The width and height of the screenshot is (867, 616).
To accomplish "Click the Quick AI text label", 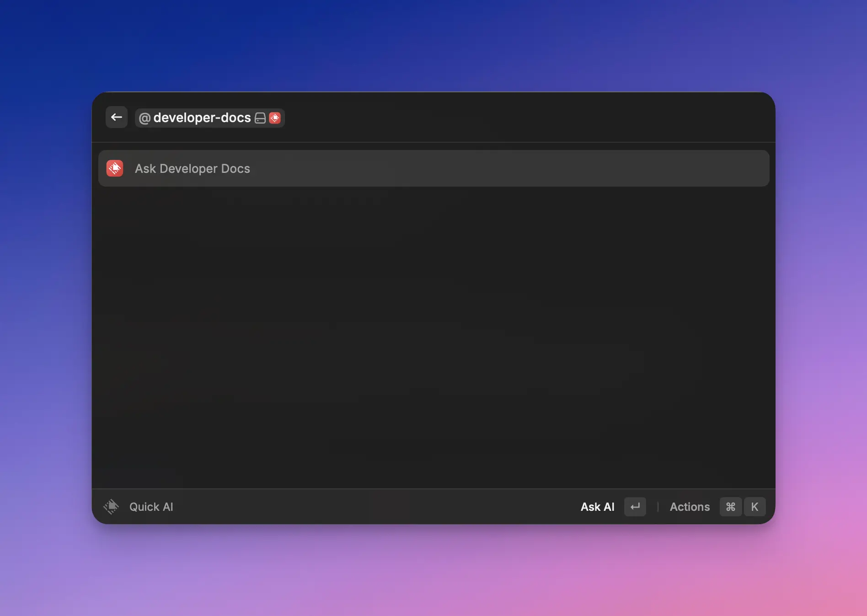I will click(151, 507).
